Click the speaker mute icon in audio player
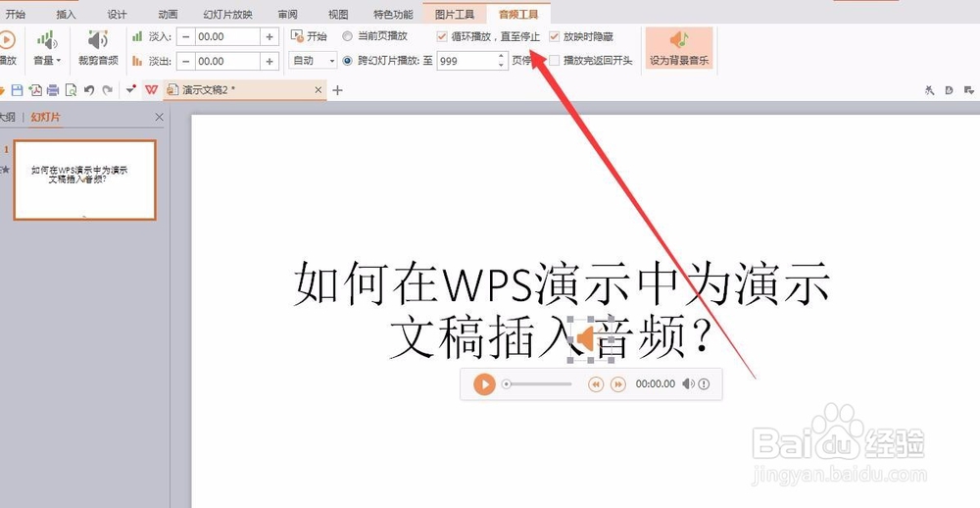980x508 pixels. pyautogui.click(x=688, y=384)
